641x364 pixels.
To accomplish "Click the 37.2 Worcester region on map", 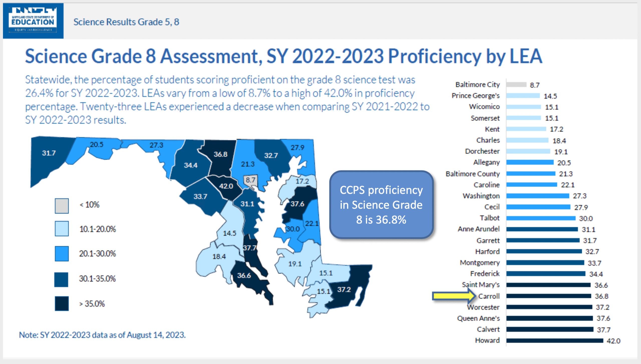I will (344, 290).
